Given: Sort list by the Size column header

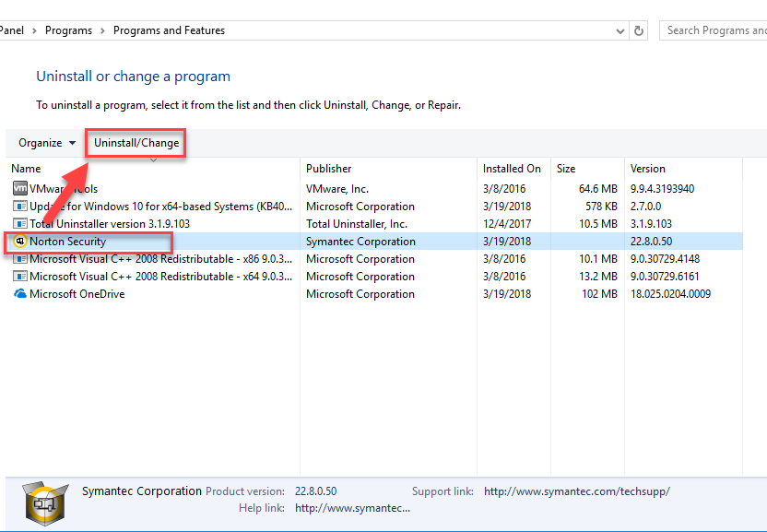Looking at the screenshot, I should click(x=587, y=169).
